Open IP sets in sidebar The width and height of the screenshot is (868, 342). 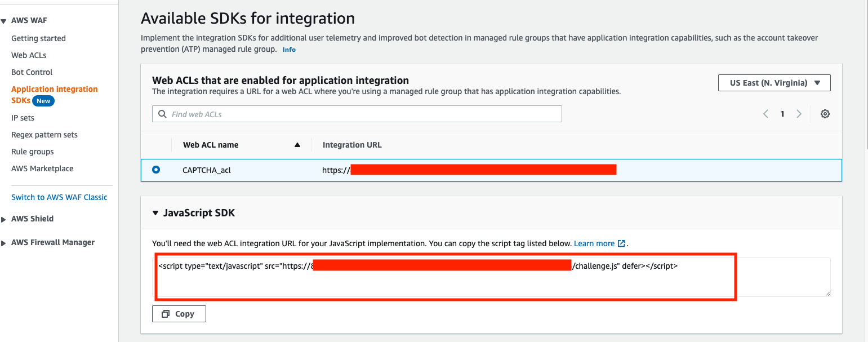click(x=23, y=118)
